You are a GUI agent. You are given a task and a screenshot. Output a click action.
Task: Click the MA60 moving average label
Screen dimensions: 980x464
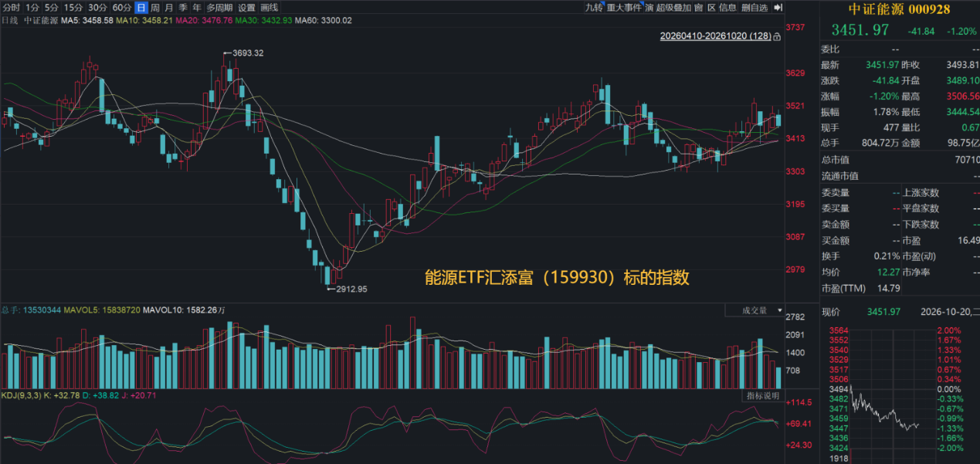tap(324, 21)
